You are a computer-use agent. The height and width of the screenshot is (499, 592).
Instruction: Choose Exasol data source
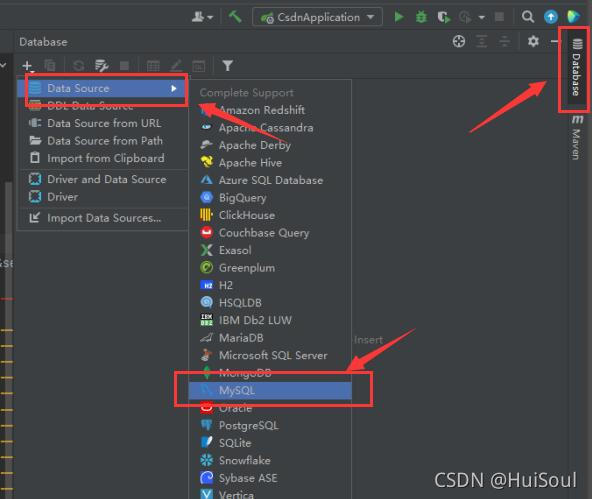(x=270, y=250)
